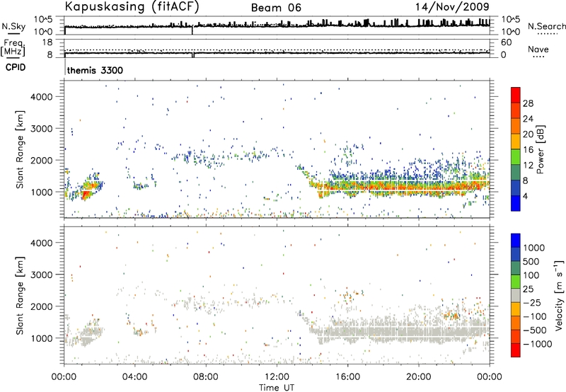
Task: Click the 4 label on power colorbar
Action: 525,196
